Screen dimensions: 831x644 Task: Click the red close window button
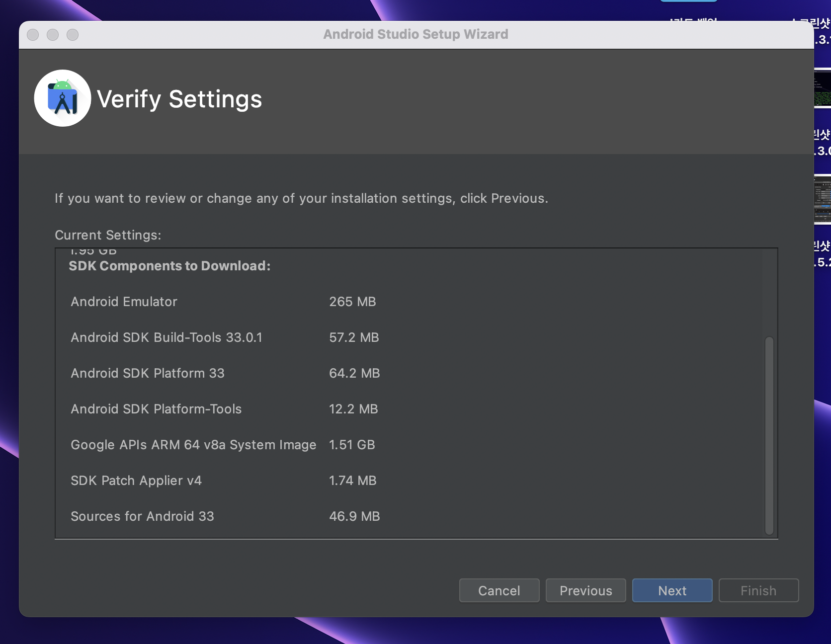point(33,35)
